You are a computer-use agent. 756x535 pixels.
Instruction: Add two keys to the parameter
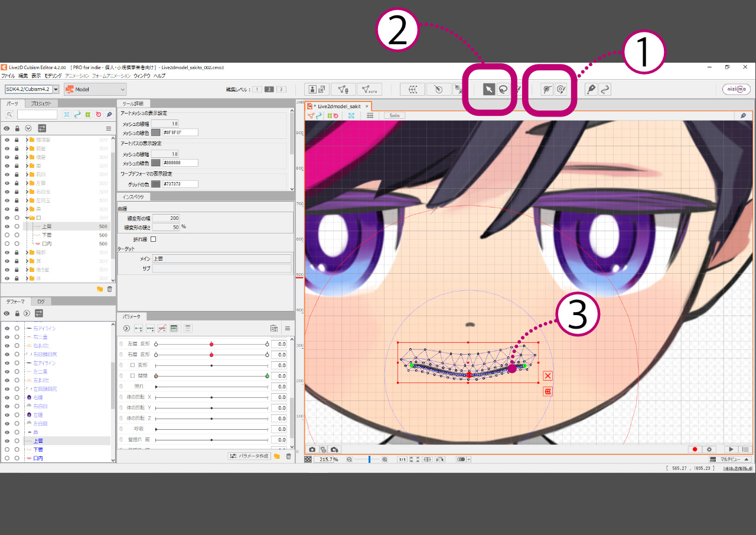tap(138, 328)
